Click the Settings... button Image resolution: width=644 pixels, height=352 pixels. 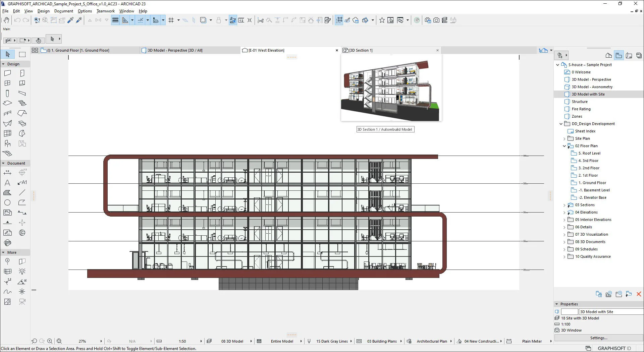pos(599,338)
